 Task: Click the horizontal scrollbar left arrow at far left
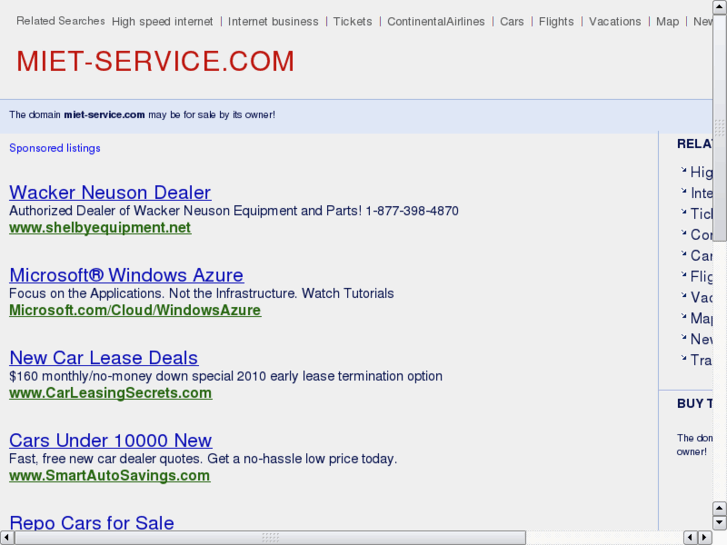click(7, 538)
